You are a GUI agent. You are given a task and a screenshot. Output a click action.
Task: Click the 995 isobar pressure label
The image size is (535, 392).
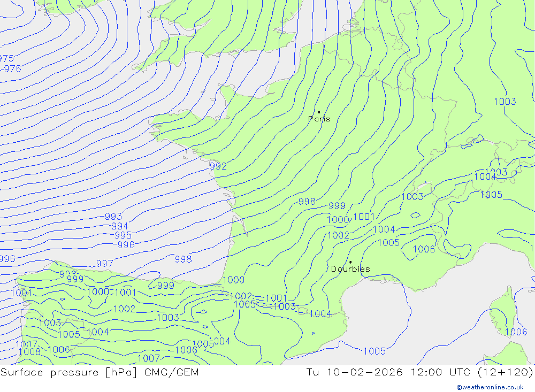click(123, 235)
